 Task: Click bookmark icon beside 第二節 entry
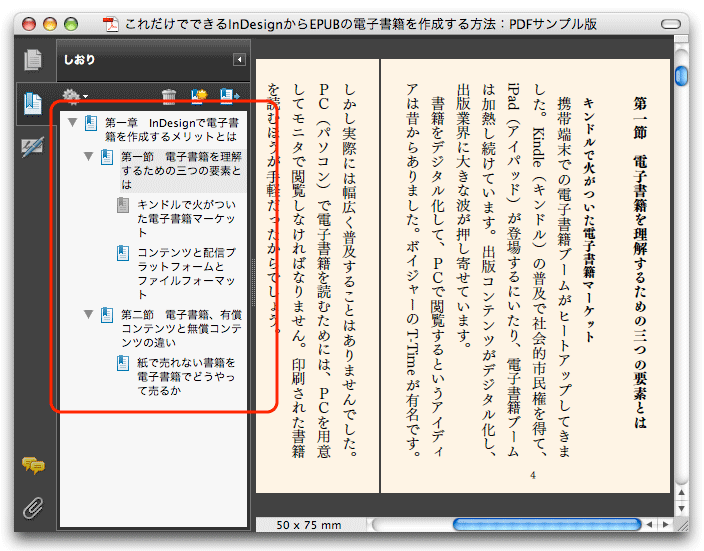tap(107, 315)
